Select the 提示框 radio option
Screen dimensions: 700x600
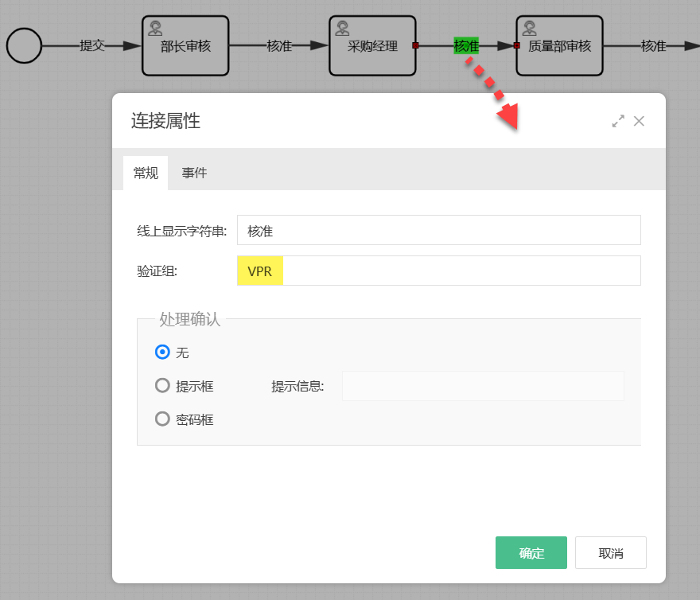pyautogui.click(x=165, y=385)
